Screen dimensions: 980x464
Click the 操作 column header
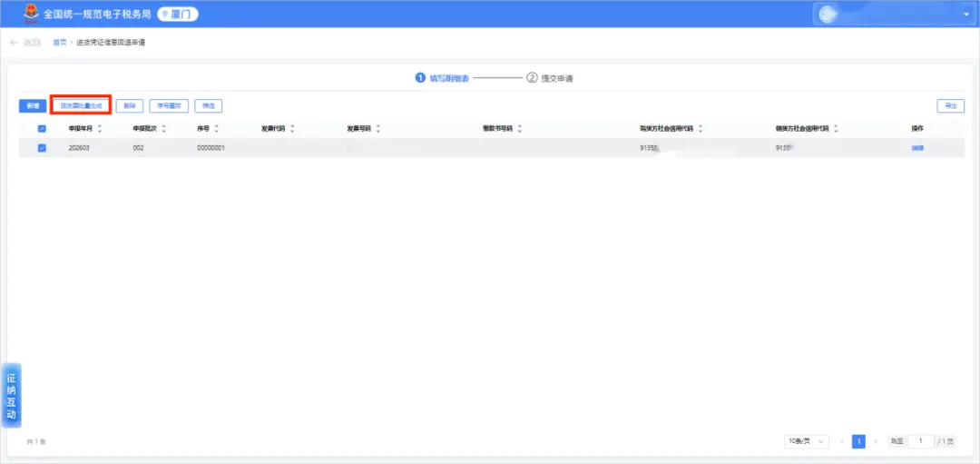[x=916, y=129]
